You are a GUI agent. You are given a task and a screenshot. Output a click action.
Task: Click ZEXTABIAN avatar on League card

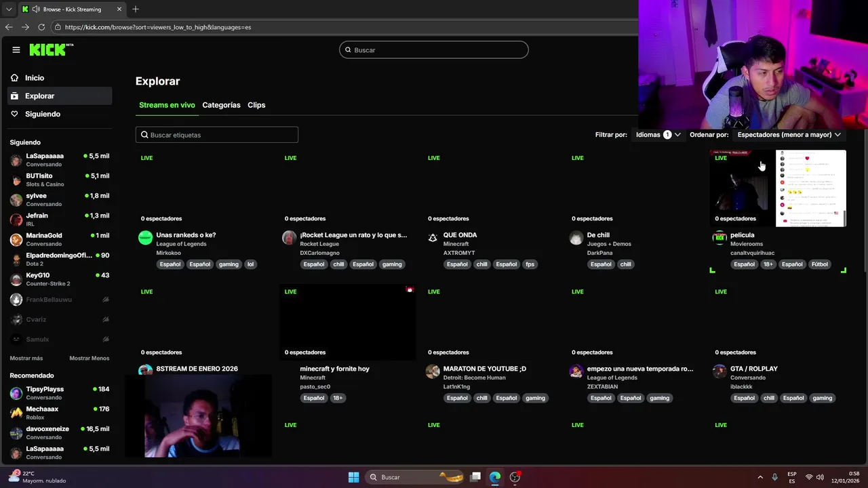coord(576,371)
